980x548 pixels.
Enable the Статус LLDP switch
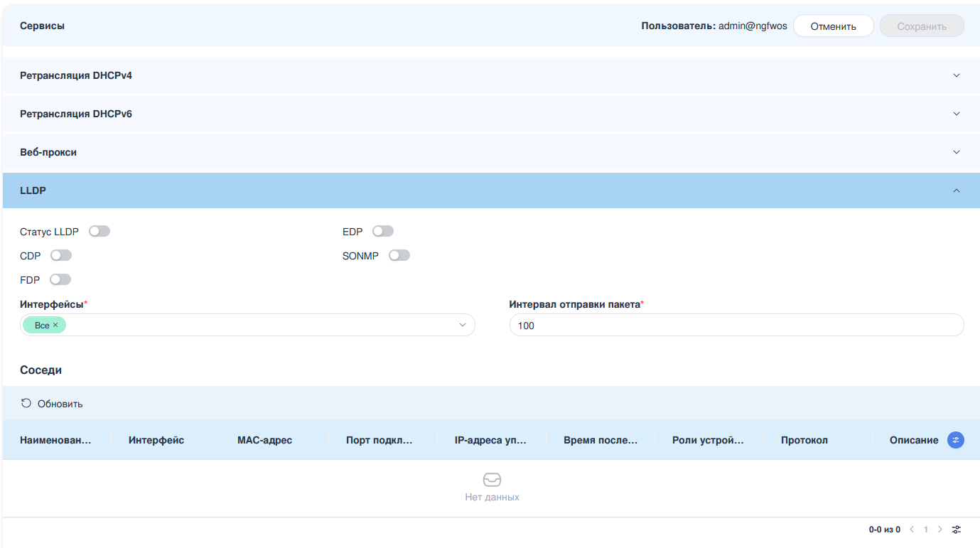click(x=99, y=232)
